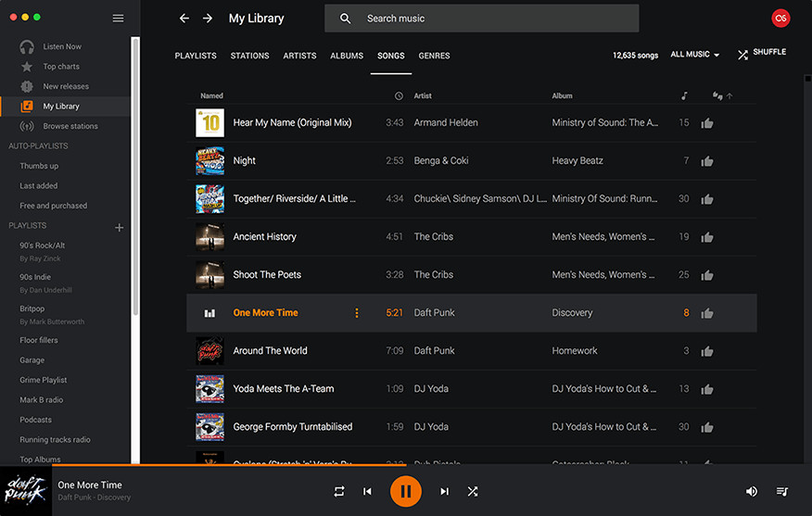Click the Hear My Name album thumbnail
Image resolution: width=812 pixels, height=516 pixels.
point(209,122)
